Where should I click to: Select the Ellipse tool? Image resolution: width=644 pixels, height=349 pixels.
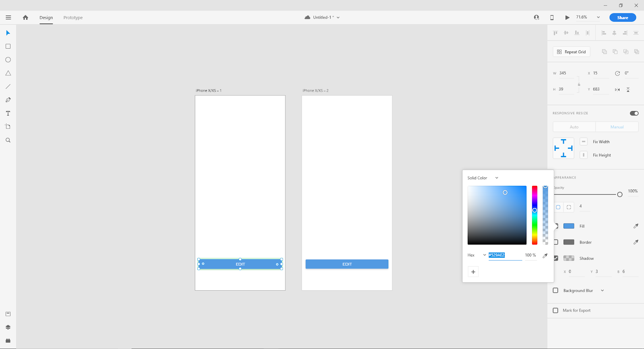pyautogui.click(x=8, y=60)
